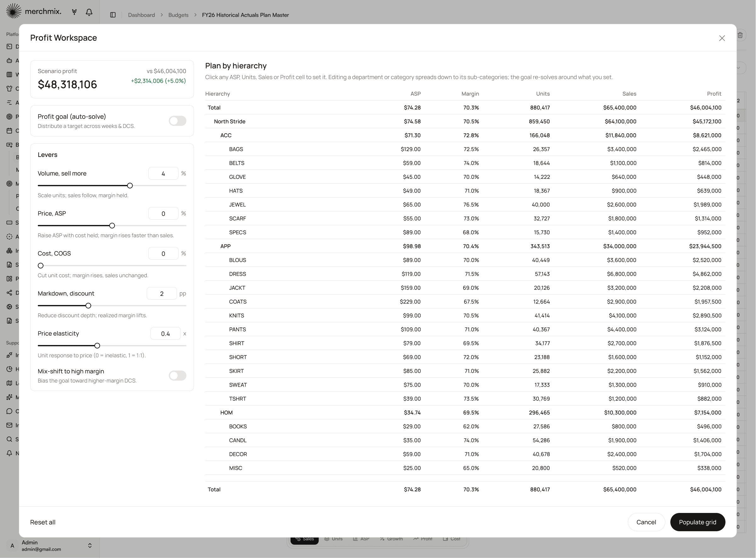This screenshot has height=558, width=756.
Task: Click the dashed-circle icon in background sidebar
Action: [9, 236]
